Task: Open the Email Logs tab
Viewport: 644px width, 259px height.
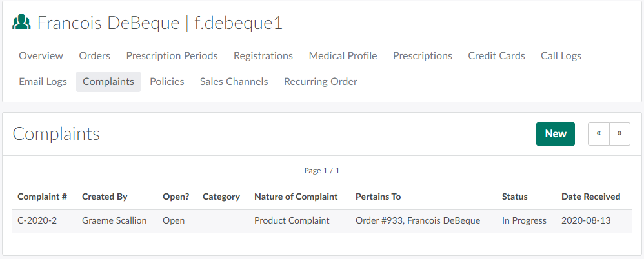Action: (43, 82)
